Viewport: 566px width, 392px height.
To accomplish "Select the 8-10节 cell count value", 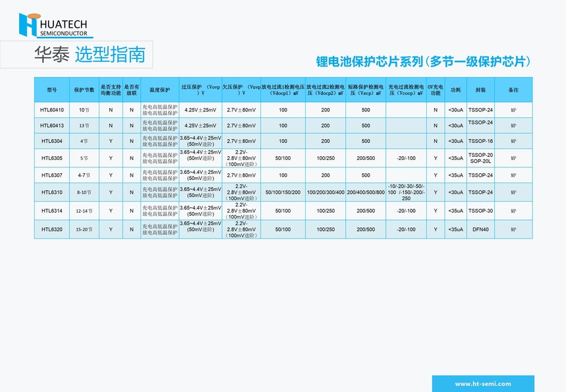I will 84,192.
